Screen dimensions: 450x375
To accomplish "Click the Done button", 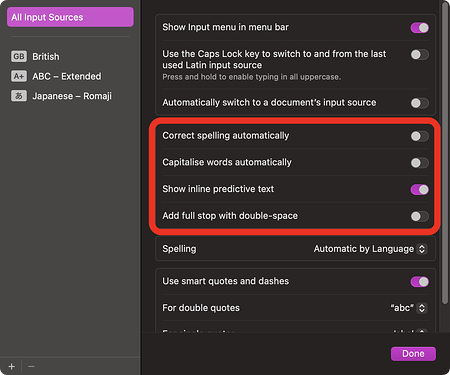I will tap(413, 354).
